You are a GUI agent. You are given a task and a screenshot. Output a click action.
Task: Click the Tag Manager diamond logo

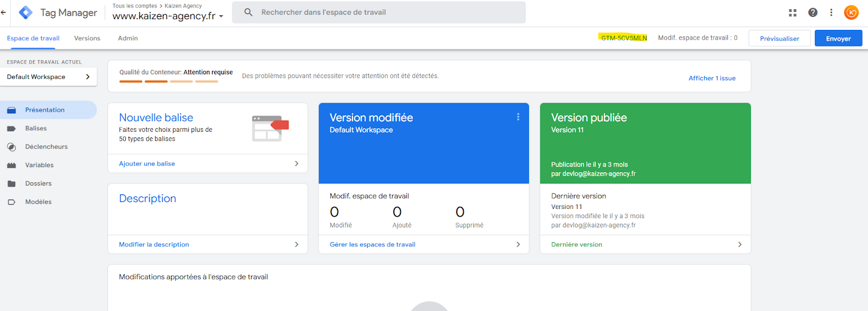[25, 12]
